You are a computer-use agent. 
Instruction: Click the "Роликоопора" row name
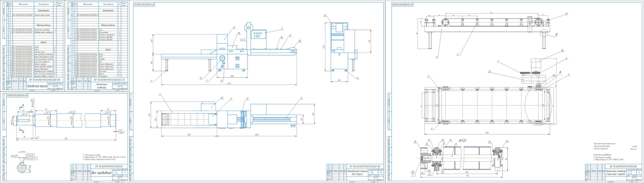[104, 32]
